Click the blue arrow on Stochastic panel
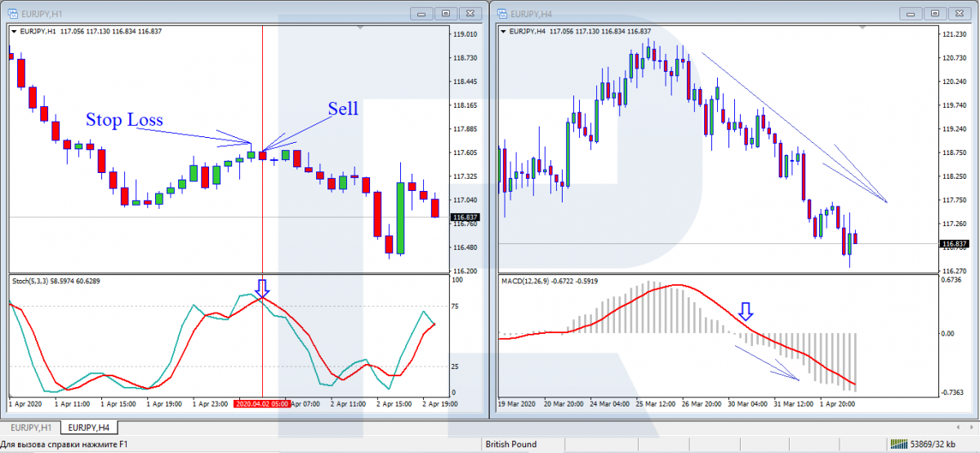This screenshot has width=980, height=453. 261,287
